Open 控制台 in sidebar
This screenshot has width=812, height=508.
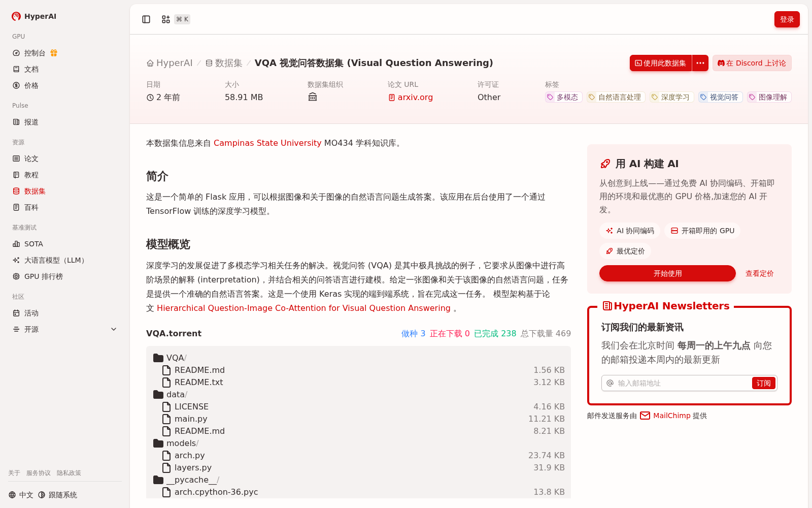35,53
